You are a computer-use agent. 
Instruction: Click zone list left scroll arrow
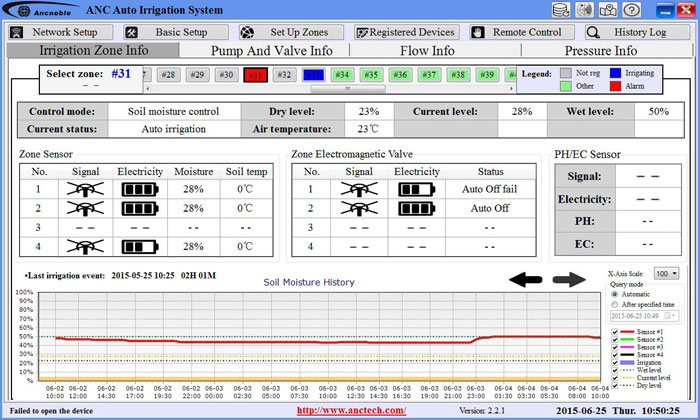click(x=148, y=88)
